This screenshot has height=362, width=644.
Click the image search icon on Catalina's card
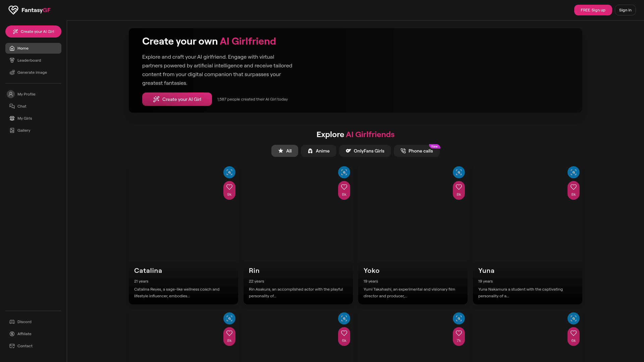pos(229,172)
